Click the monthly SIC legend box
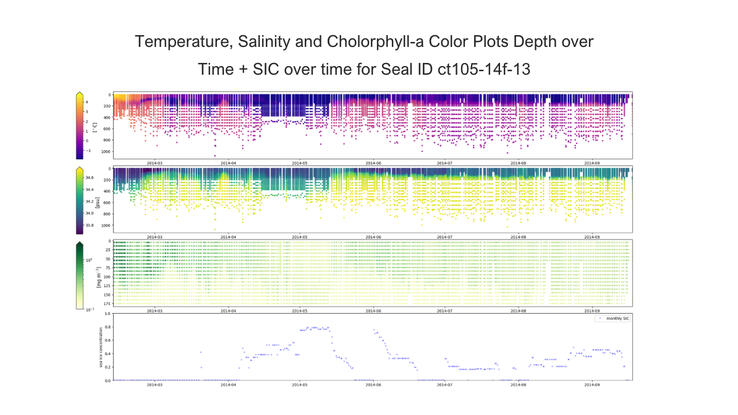This screenshot has height=415, width=738. 608,318
